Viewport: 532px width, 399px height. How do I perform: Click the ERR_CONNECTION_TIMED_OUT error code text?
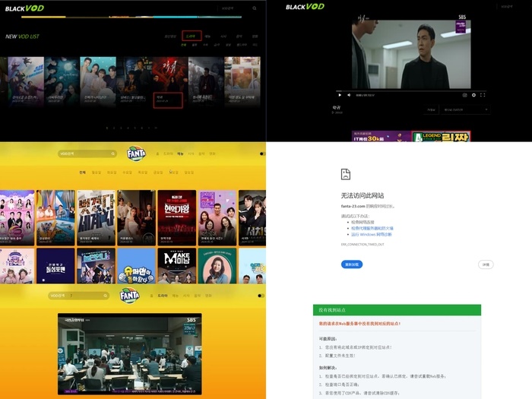click(363, 244)
